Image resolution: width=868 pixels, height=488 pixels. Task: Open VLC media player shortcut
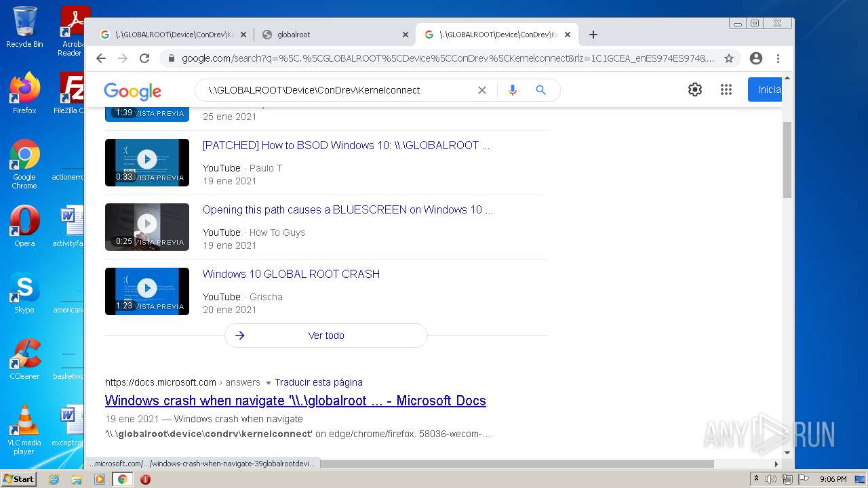click(24, 430)
